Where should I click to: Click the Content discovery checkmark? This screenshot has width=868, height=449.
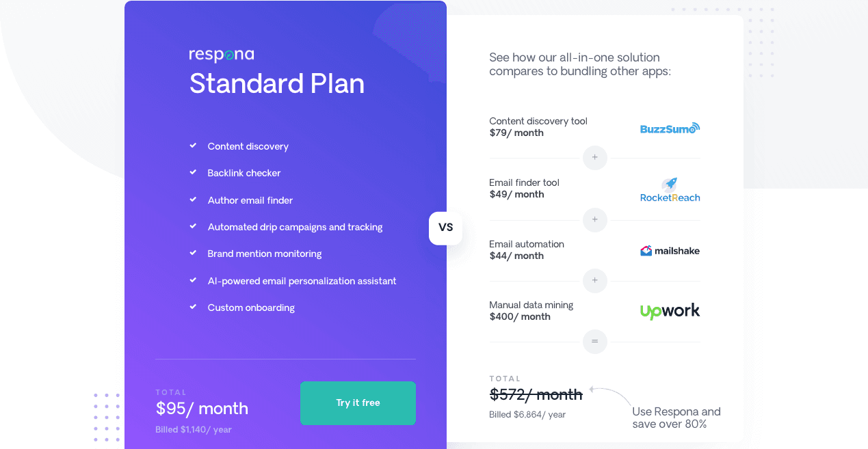(194, 146)
